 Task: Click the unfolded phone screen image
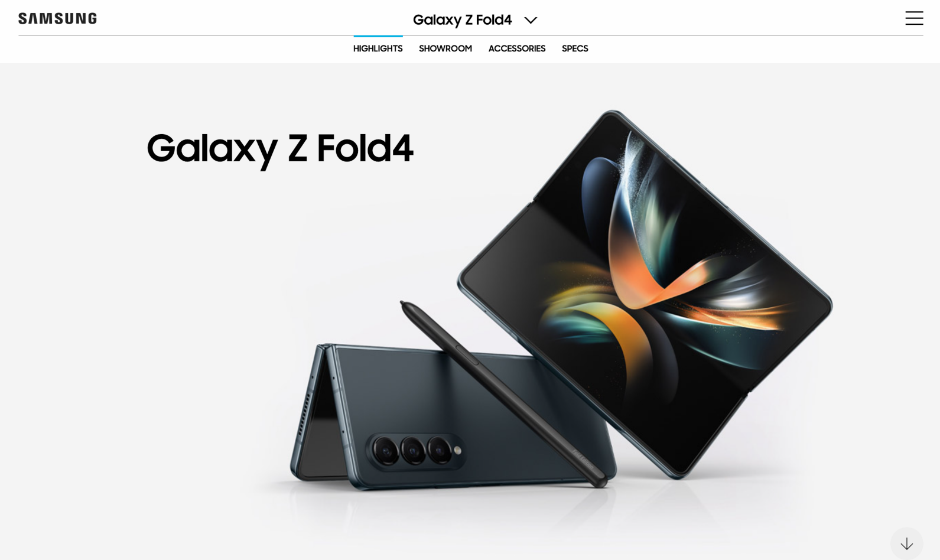tap(645, 294)
